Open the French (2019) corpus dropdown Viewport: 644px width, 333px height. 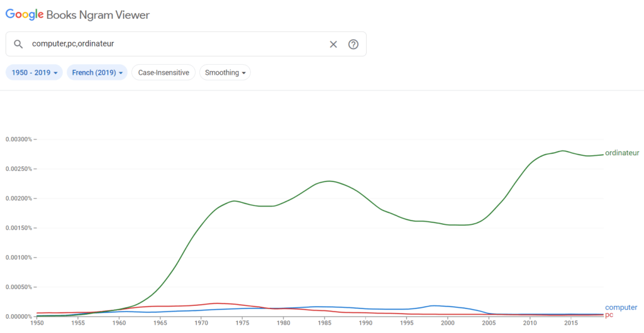tap(97, 73)
